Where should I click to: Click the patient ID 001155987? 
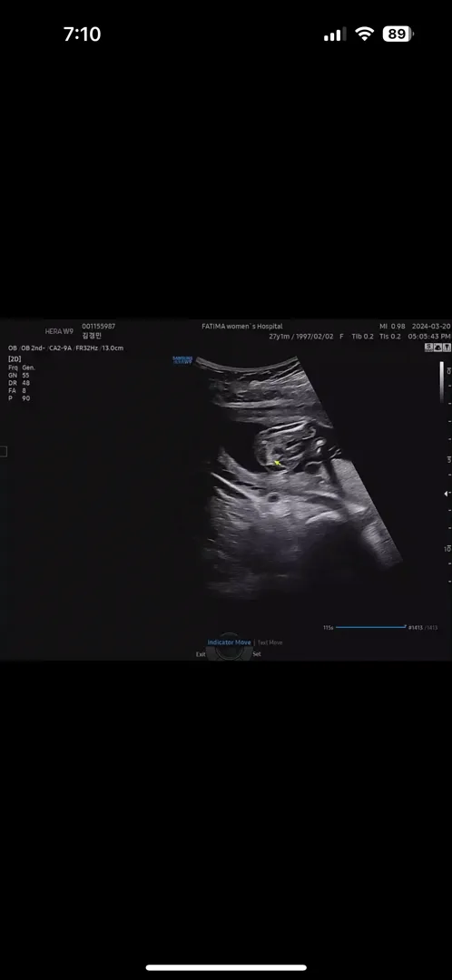point(98,327)
